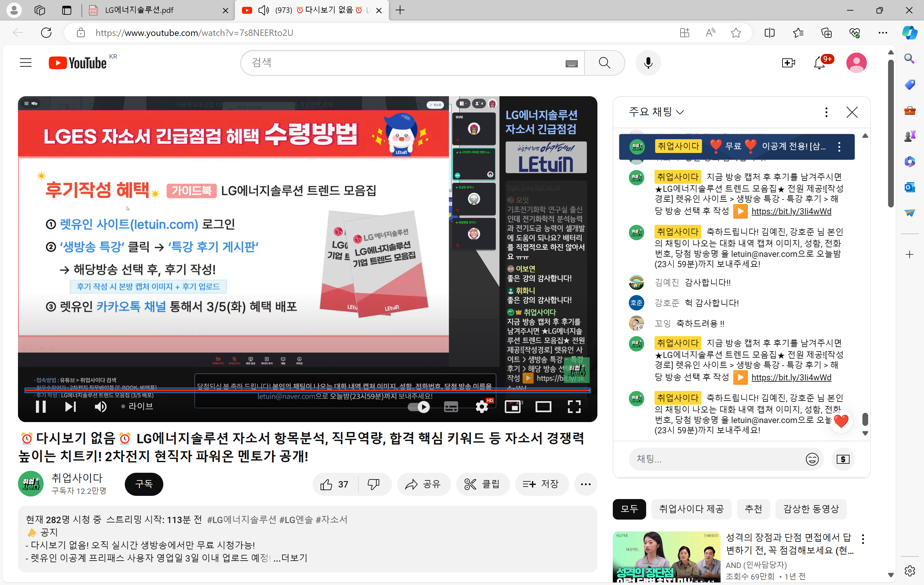Open the on-screen keyboard in search box
Image resolution: width=924 pixels, height=585 pixels.
[571, 63]
